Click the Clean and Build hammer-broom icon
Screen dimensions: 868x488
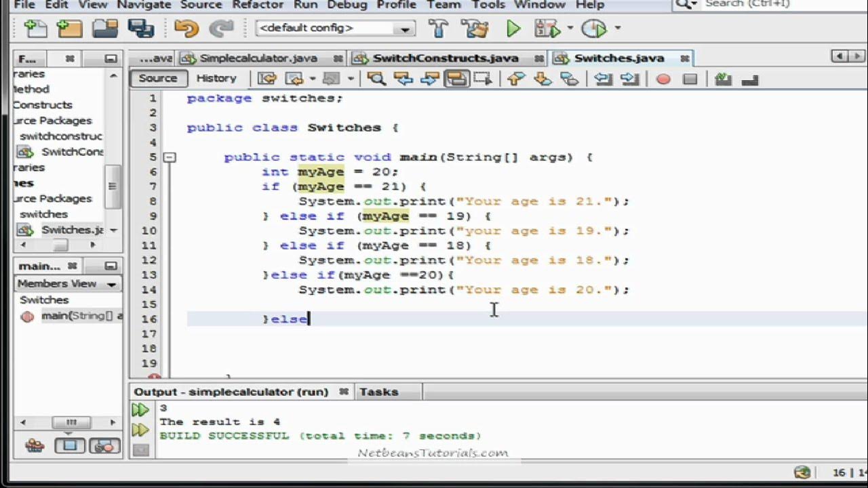coord(477,28)
